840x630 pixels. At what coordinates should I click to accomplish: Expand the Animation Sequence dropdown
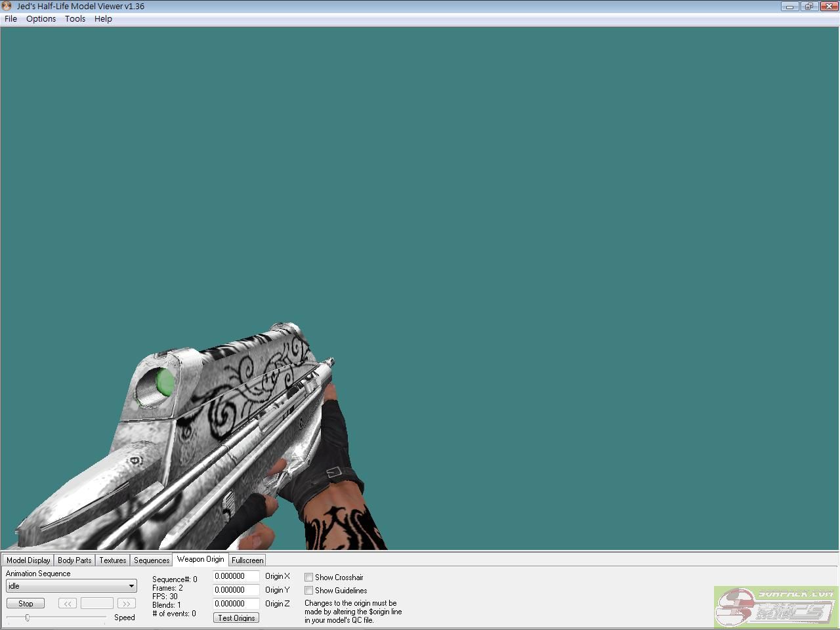[x=131, y=586]
